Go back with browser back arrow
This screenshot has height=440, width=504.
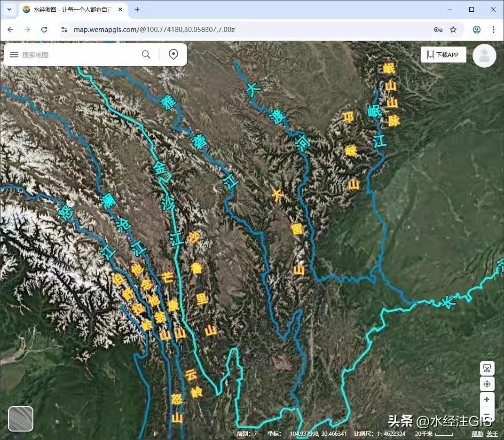tap(11, 30)
